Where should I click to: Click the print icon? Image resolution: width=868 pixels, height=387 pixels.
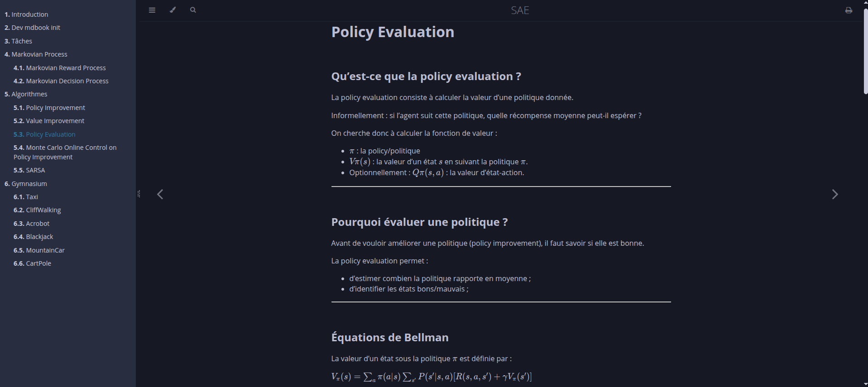pyautogui.click(x=849, y=10)
